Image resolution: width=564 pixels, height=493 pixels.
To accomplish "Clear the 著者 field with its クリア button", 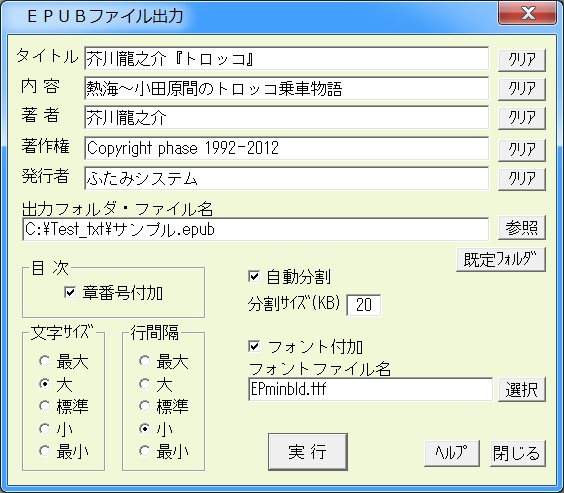I will click(x=522, y=118).
